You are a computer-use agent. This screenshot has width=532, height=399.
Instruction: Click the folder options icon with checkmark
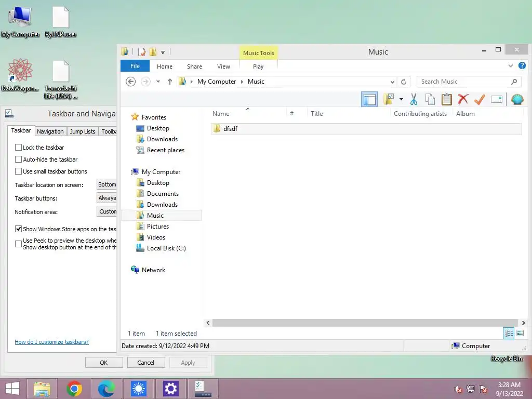click(389, 99)
